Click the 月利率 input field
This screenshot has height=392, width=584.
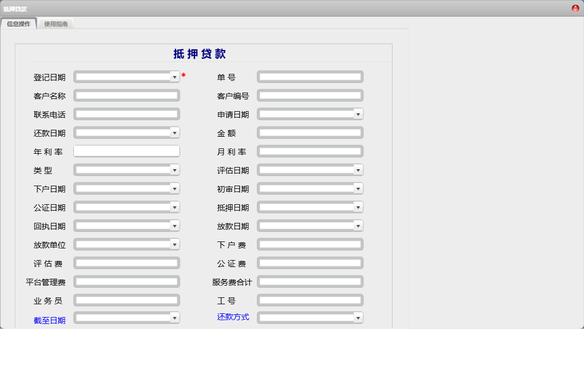[x=310, y=152]
